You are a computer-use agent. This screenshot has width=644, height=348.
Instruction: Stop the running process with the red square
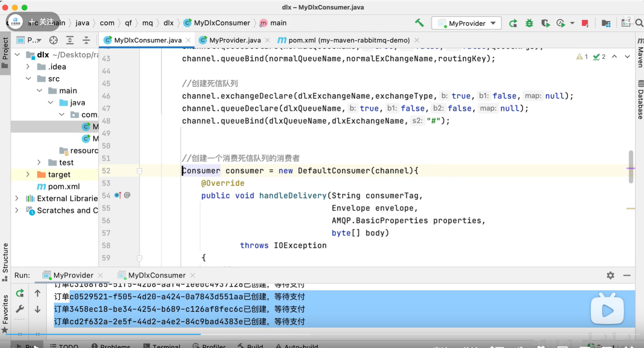click(x=585, y=23)
